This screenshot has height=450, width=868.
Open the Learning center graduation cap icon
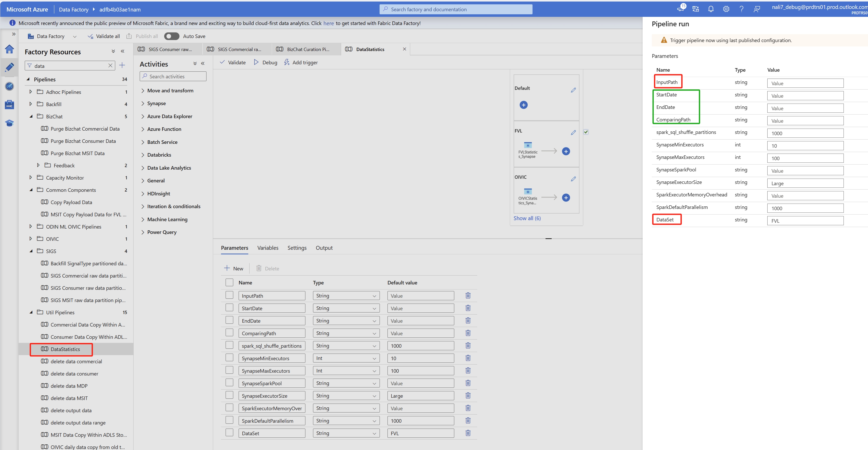point(9,123)
